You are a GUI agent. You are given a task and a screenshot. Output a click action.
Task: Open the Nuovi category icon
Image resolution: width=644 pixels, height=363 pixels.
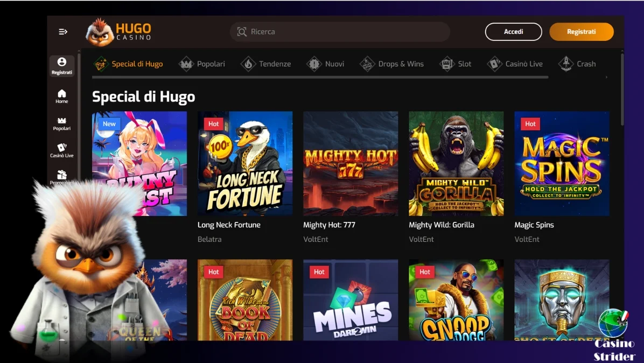pyautogui.click(x=314, y=64)
